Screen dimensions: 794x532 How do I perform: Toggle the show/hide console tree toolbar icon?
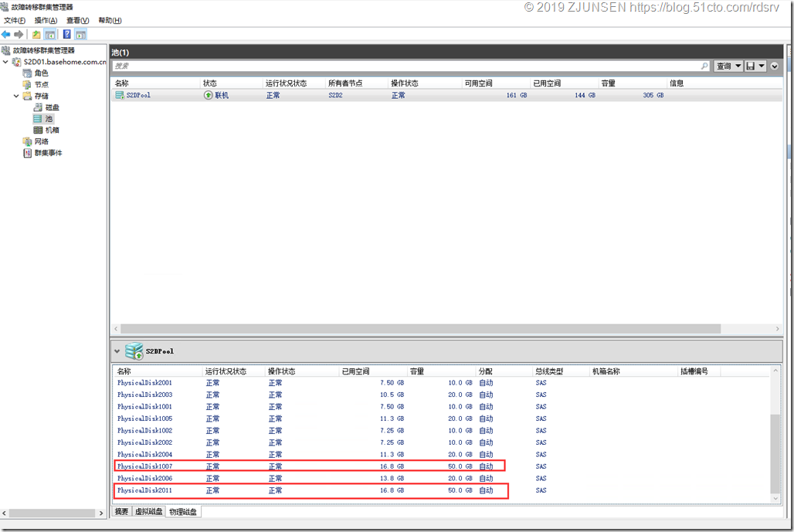50,35
